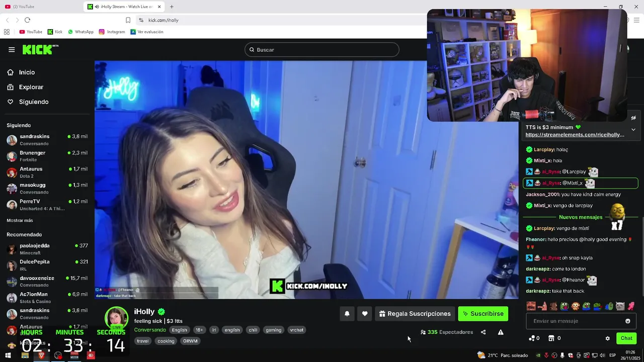The image size is (644, 362).
Task: Select the vrchat tag
Action: point(297,330)
